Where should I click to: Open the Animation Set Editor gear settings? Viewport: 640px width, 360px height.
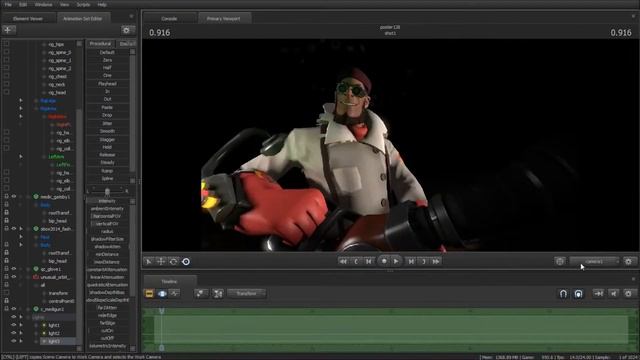127,30
